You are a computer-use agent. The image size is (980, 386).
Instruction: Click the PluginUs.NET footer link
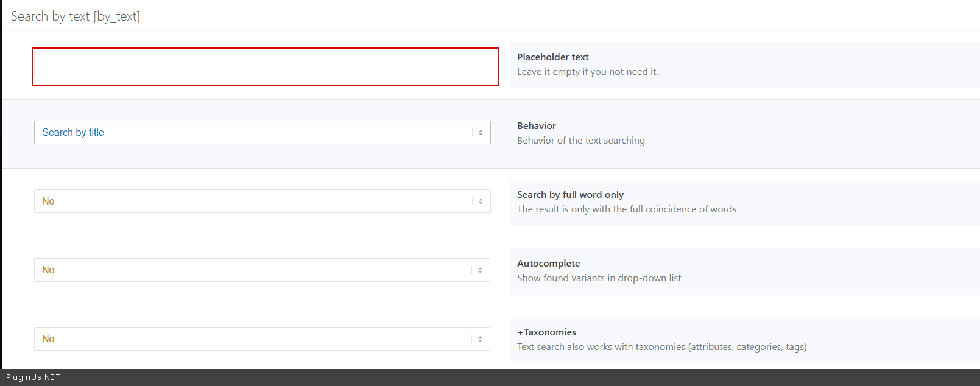33,377
